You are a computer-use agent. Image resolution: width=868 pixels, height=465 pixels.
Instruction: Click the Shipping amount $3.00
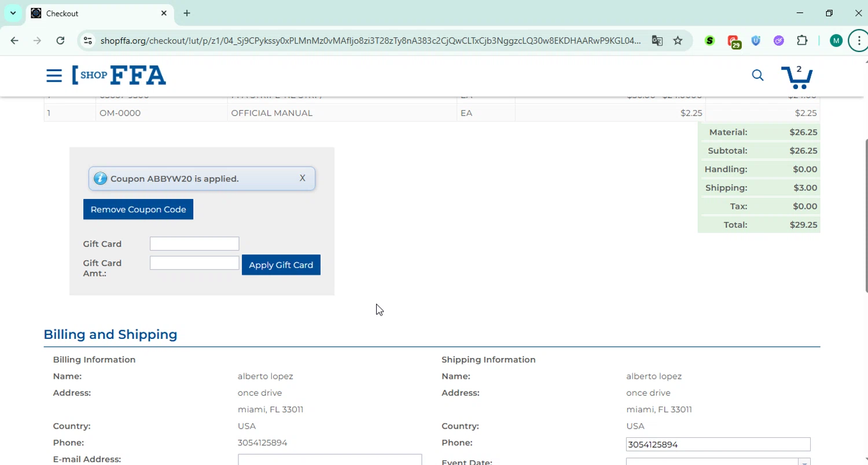805,187
